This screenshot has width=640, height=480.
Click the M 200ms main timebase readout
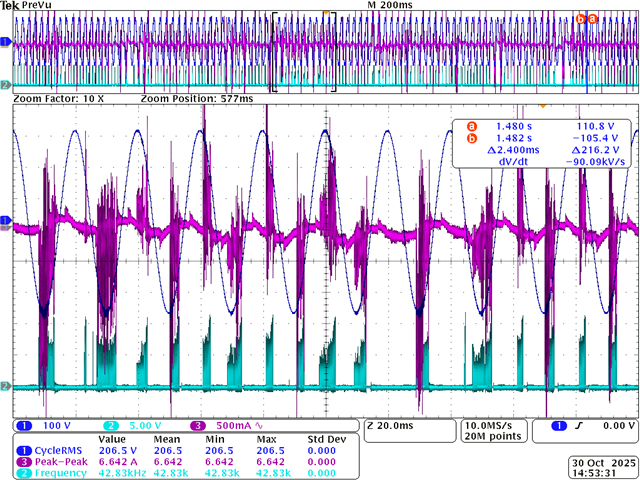click(390, 5)
